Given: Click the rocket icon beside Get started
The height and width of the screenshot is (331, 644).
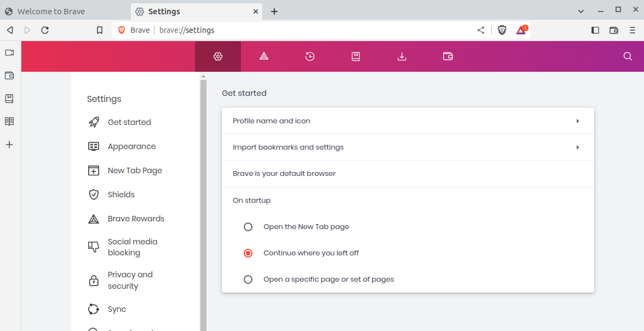Looking at the screenshot, I should coord(94,122).
